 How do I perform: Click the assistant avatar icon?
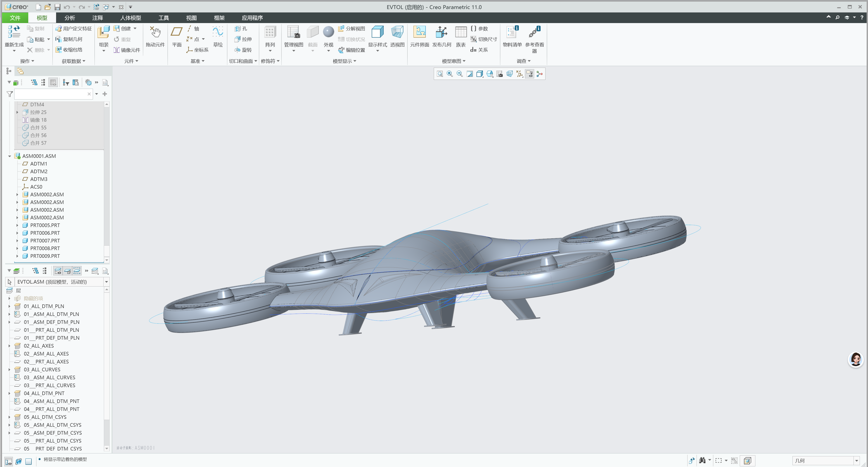[x=856, y=360]
